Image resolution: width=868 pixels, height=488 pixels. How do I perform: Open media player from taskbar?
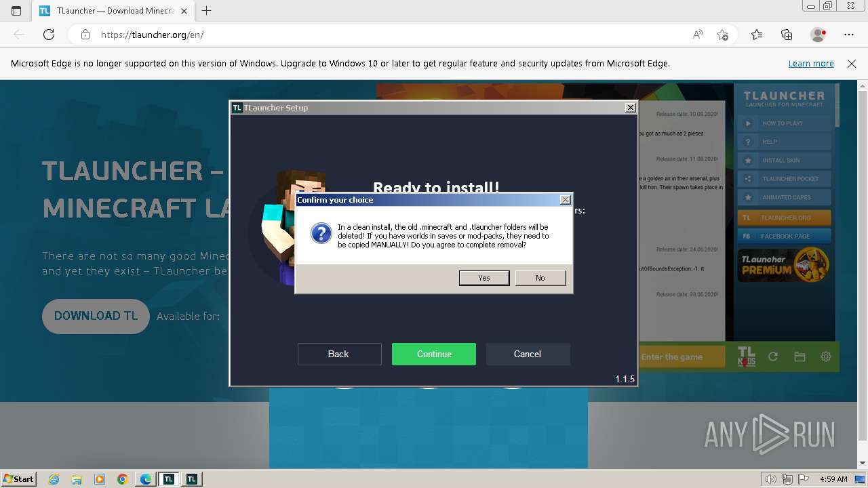pyautogui.click(x=100, y=479)
